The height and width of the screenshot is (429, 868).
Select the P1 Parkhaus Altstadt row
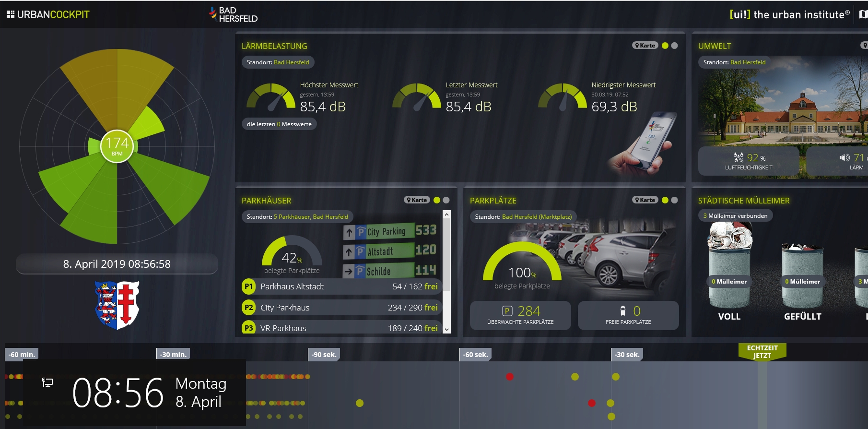pyautogui.click(x=340, y=286)
